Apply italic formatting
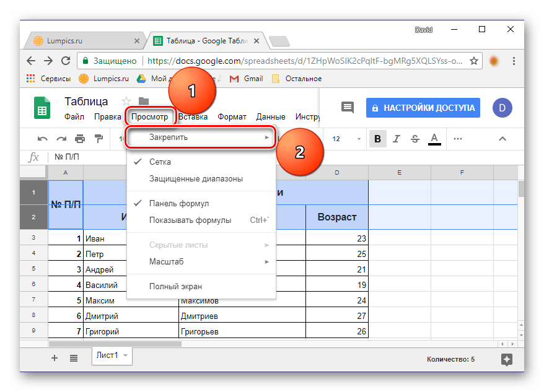This screenshot has width=544, height=392. (396, 139)
